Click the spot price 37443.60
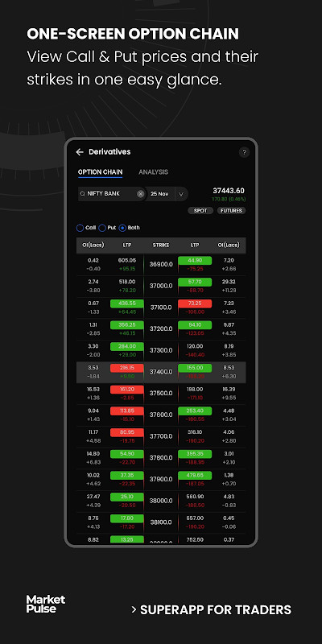 pyautogui.click(x=229, y=191)
